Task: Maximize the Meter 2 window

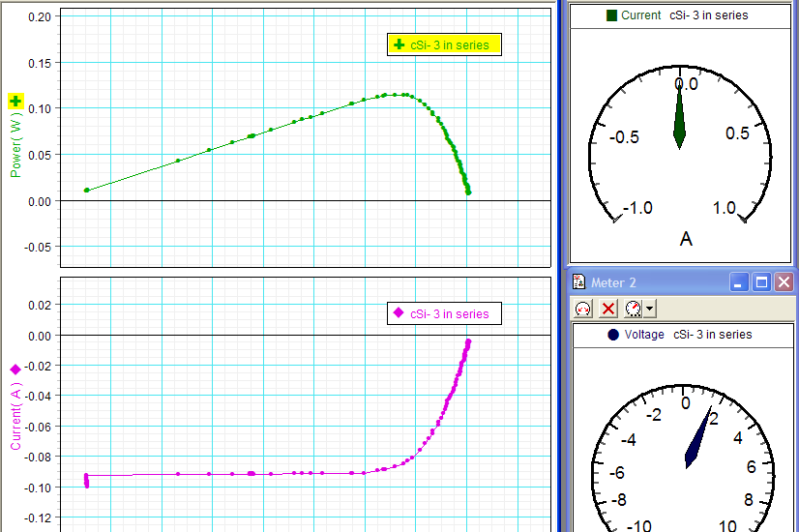Action: click(x=761, y=282)
